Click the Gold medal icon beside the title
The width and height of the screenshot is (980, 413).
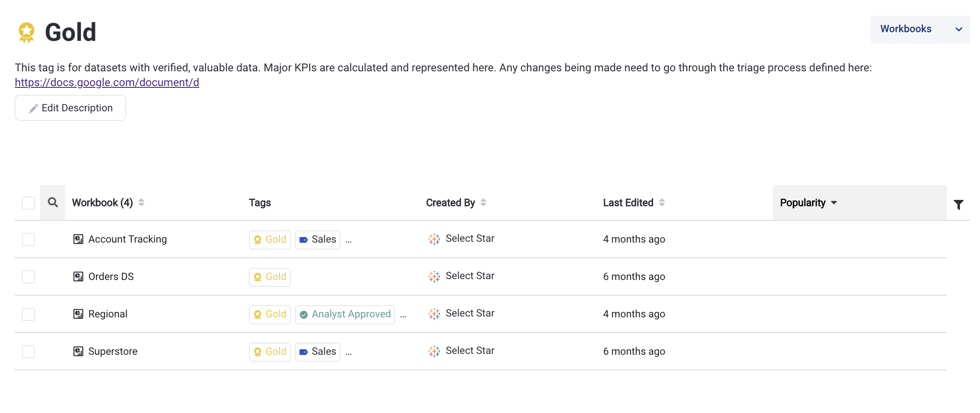[27, 33]
